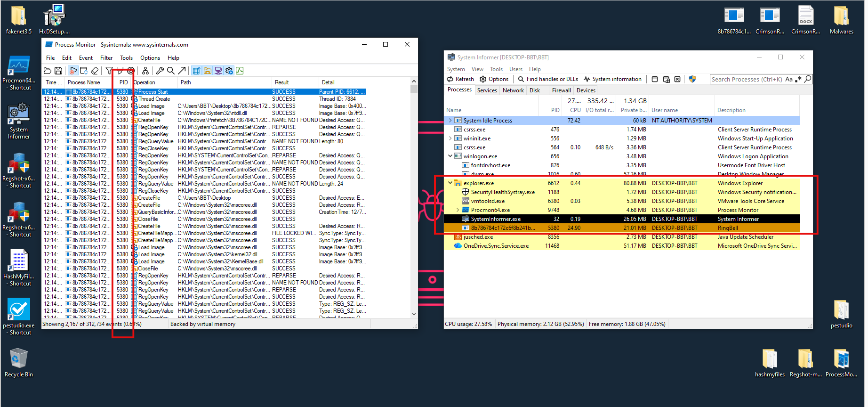Toggle the Capture events button in Procmon

(x=73, y=71)
